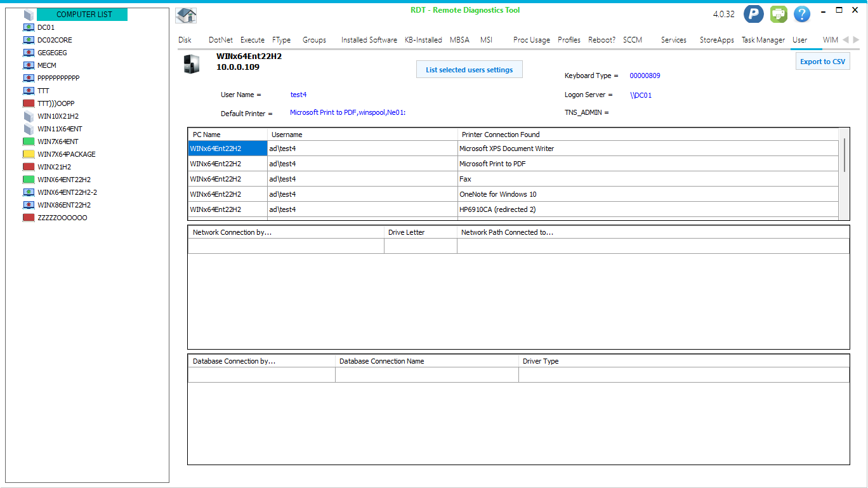The height and width of the screenshot is (488, 868).
Task: Click the green status icon next to WIN7X64ENT
Action: coord(28,142)
